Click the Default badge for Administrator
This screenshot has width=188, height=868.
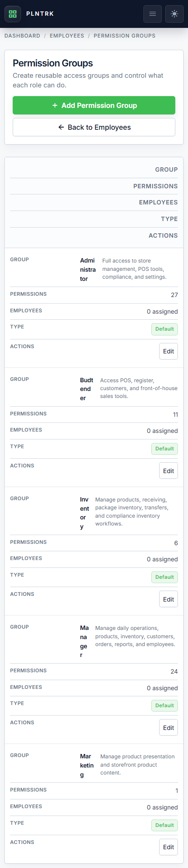(164, 329)
